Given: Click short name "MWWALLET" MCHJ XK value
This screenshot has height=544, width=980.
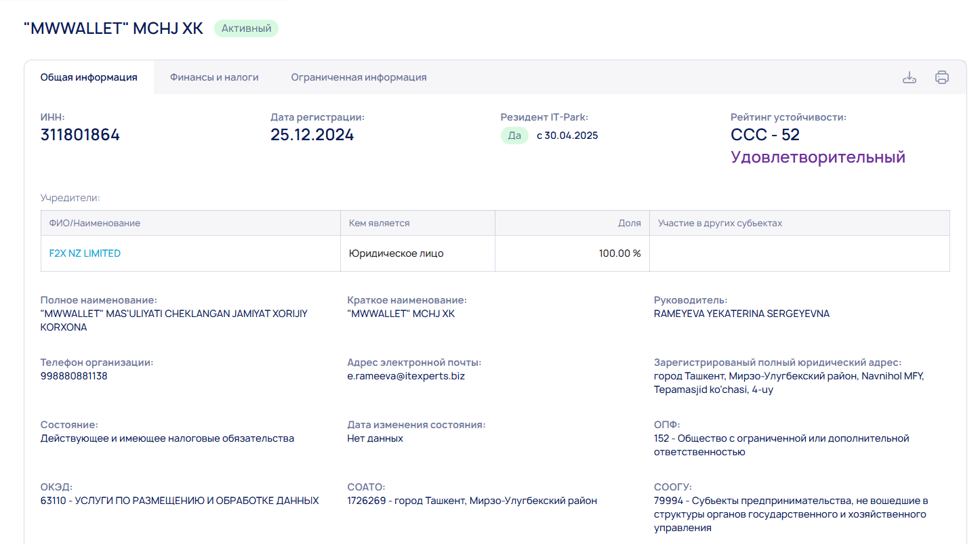Looking at the screenshot, I should click(x=401, y=314).
